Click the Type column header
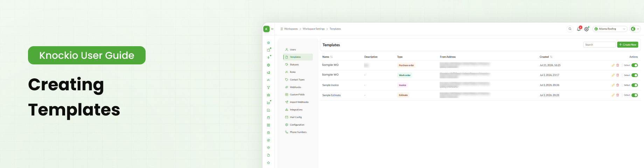 400,57
